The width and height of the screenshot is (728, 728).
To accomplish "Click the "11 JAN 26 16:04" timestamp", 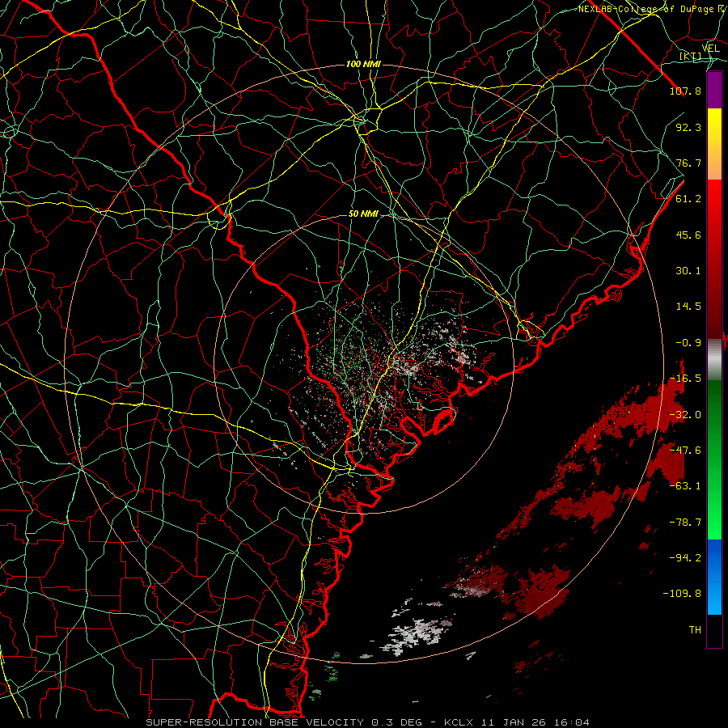I will point(535,722).
